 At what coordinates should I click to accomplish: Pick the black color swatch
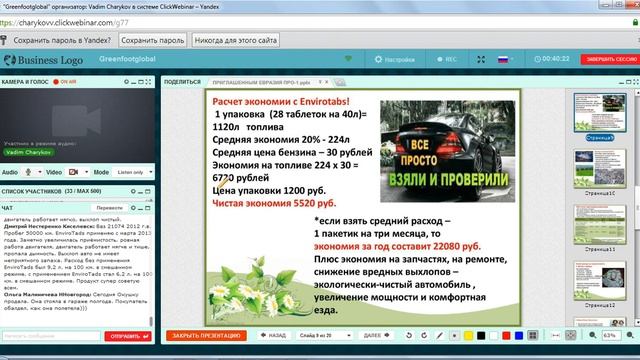[x=481, y=336]
